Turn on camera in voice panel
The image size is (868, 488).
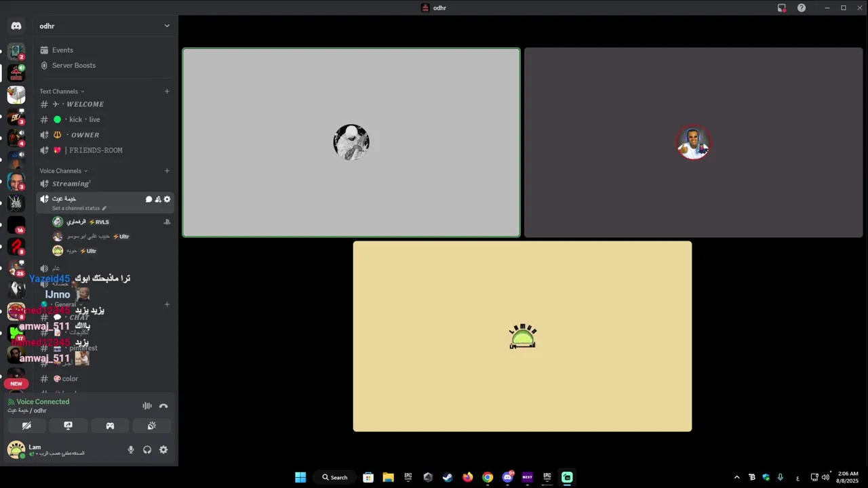tap(26, 426)
